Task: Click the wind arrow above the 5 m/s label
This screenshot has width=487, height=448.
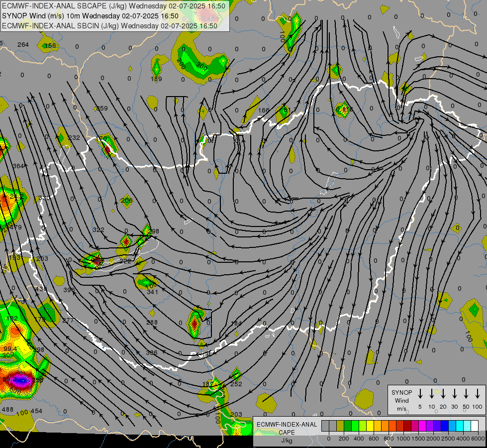Action: [420, 394]
